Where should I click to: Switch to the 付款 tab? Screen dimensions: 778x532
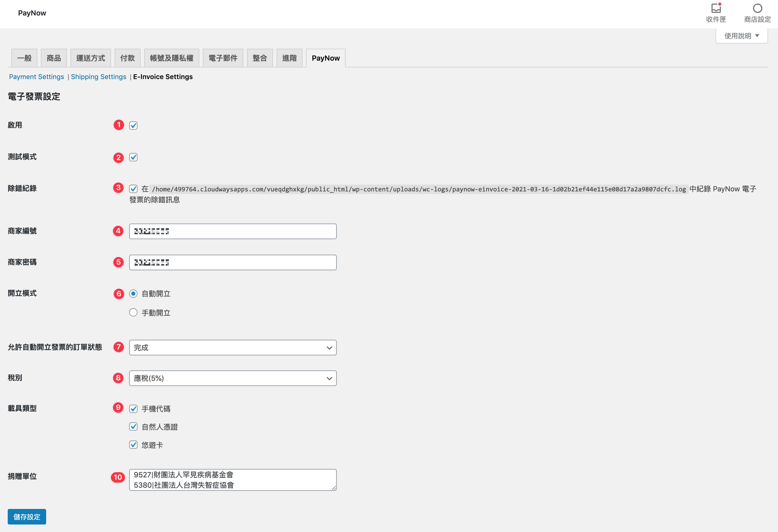click(127, 58)
